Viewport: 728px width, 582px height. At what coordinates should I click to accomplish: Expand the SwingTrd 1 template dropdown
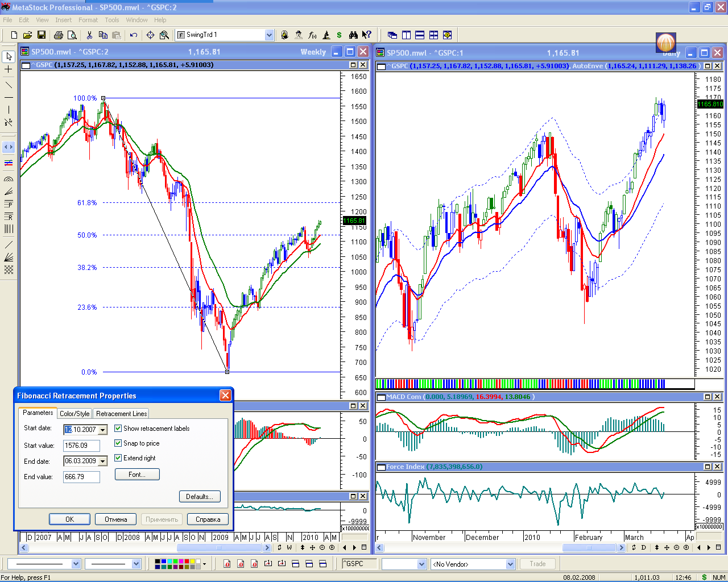coord(269,35)
